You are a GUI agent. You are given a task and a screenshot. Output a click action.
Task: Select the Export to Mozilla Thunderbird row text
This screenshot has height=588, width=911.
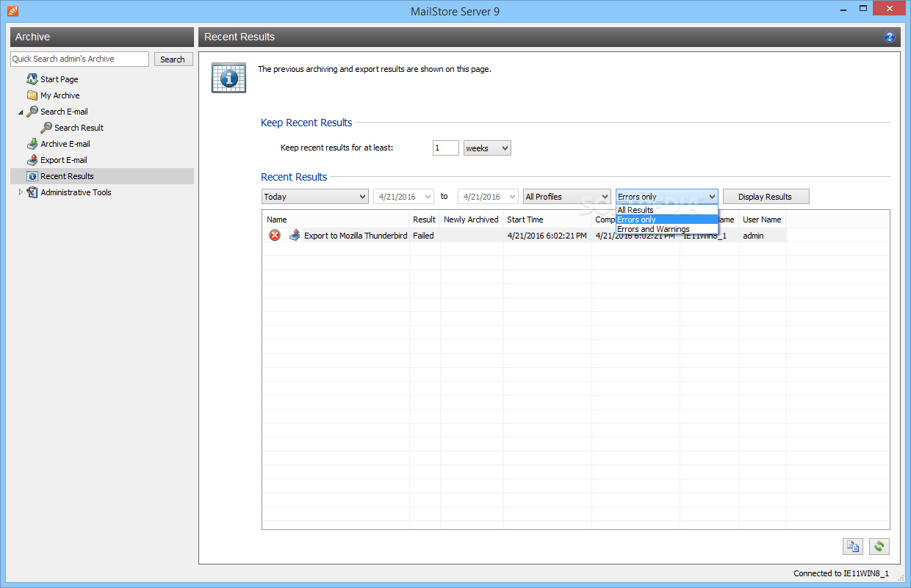[x=356, y=236]
